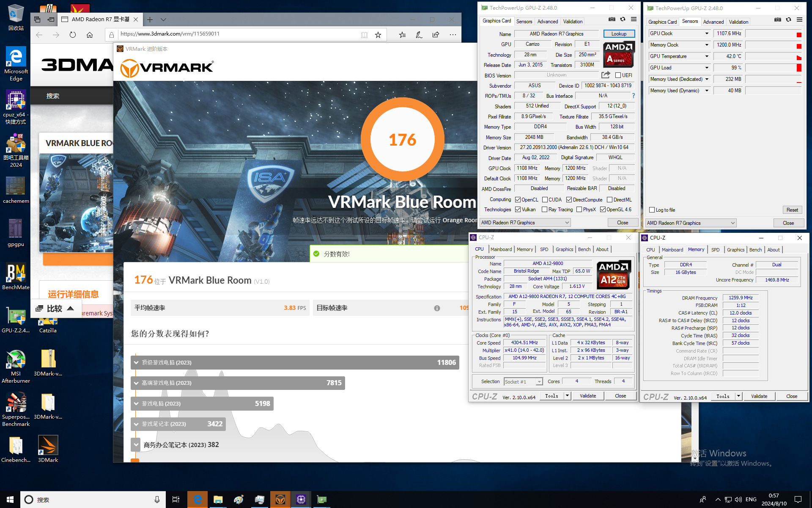Toggle the UEFI checkbox in GPU-Z
The height and width of the screenshot is (508, 812).
(618, 75)
